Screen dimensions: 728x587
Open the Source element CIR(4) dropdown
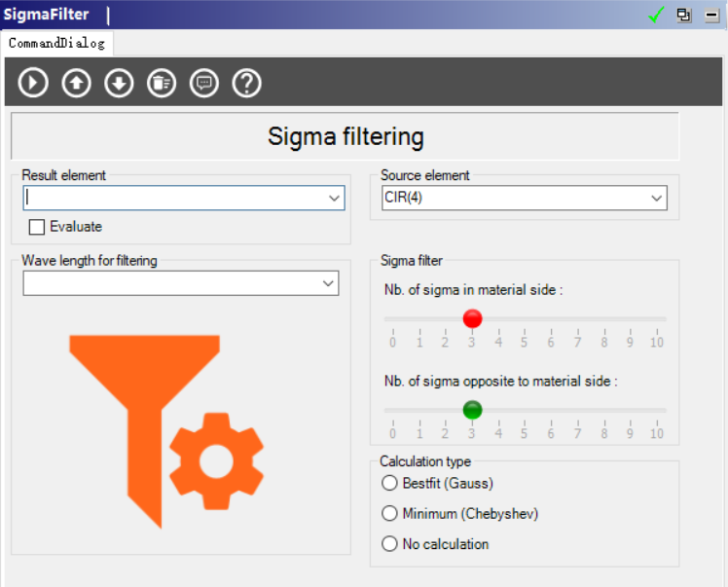(x=656, y=199)
